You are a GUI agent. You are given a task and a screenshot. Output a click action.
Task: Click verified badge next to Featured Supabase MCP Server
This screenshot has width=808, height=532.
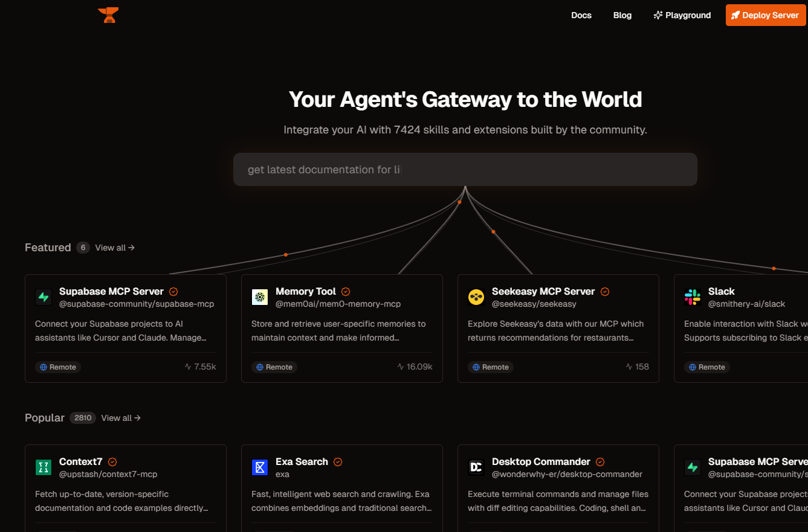173,292
